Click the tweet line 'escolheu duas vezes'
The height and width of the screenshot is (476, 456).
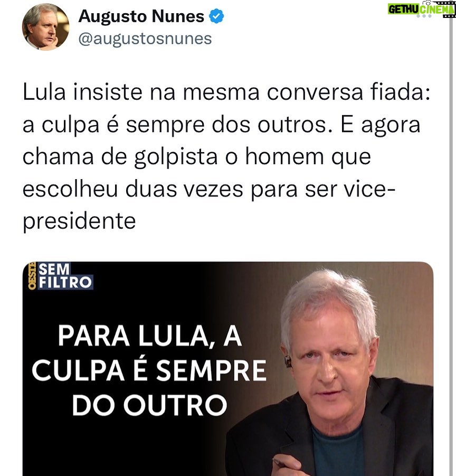pyautogui.click(x=209, y=190)
